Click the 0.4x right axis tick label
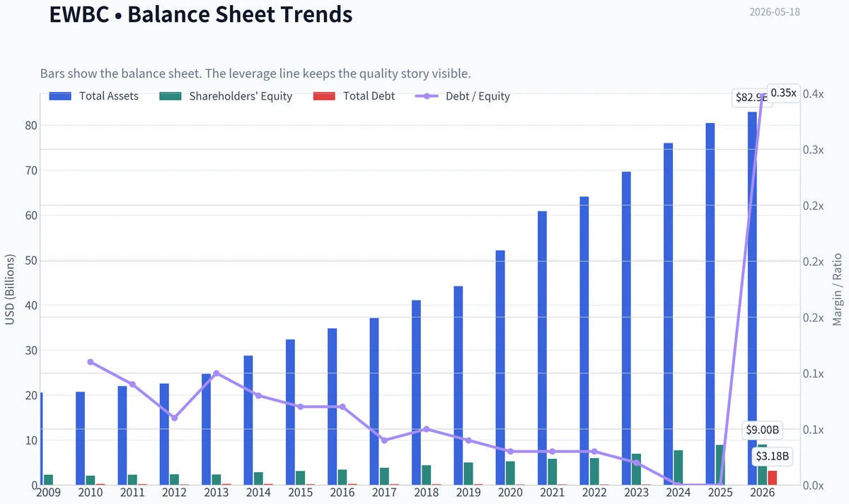Image resolution: width=849 pixels, height=504 pixels. tap(814, 94)
